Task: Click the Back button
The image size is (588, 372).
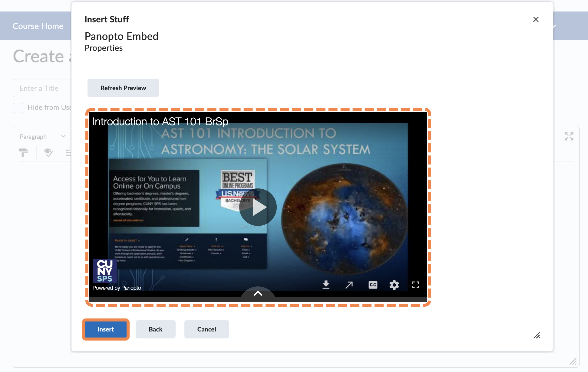Action: [155, 329]
